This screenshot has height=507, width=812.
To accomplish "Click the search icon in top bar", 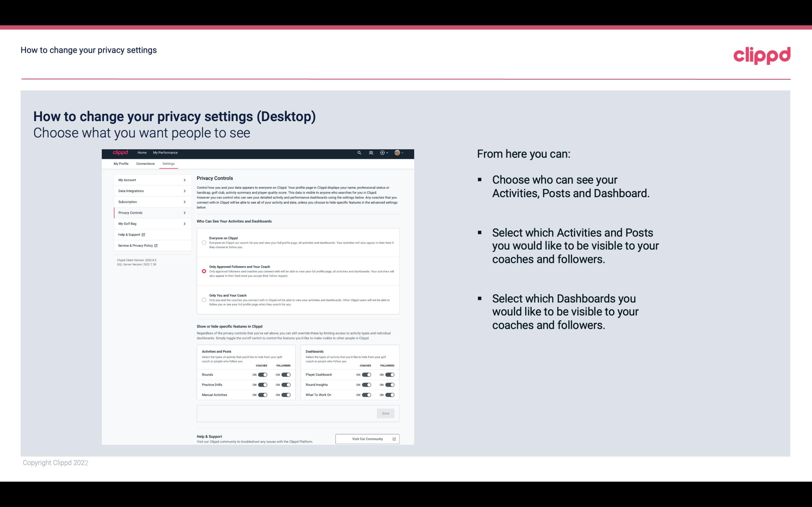I will coord(358,153).
